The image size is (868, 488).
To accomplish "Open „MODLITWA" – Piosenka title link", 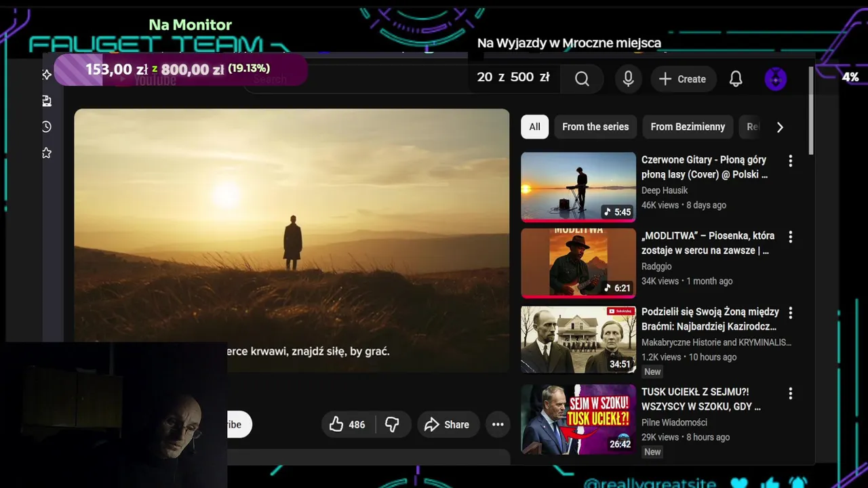I will coord(708,243).
